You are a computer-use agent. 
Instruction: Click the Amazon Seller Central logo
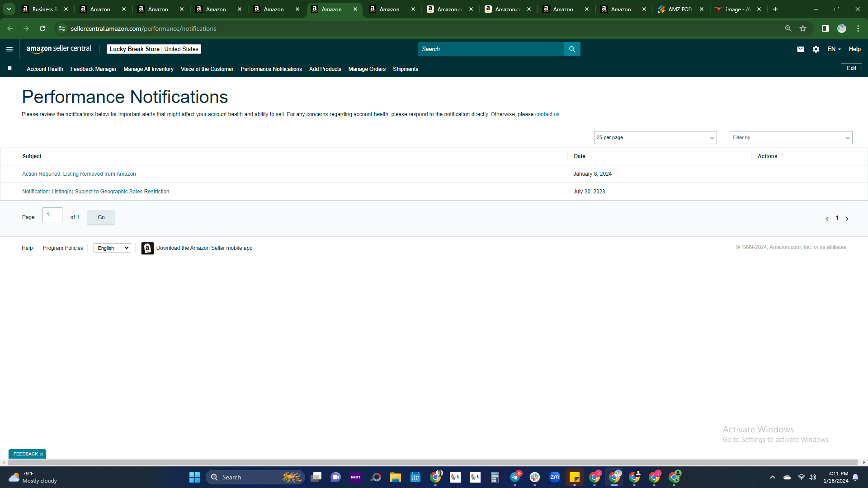(59, 49)
